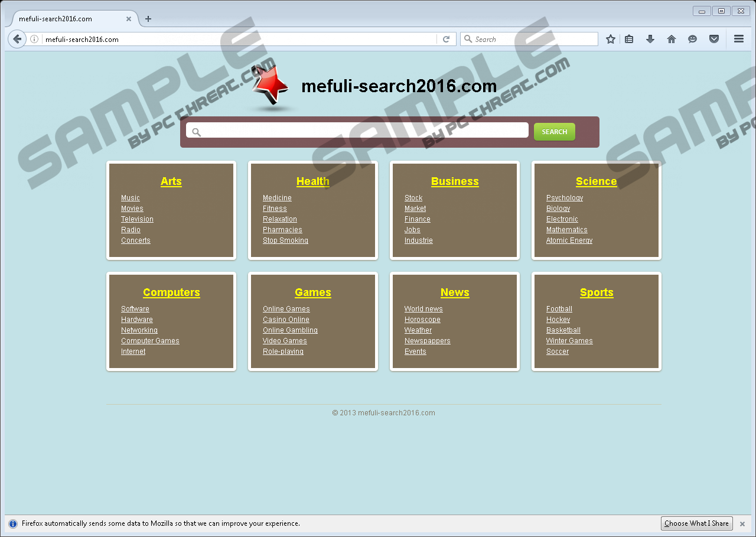Screen dimensions: 756x537
Task: Follow the Online Gambling link
Action: 290,330
